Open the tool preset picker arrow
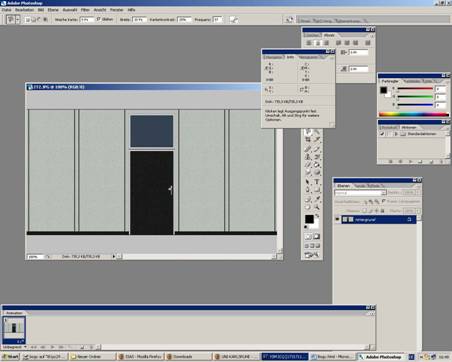 pos(17,20)
